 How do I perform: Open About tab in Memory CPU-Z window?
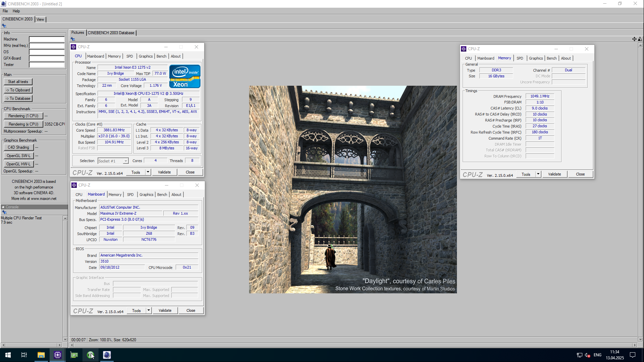pyautogui.click(x=566, y=58)
